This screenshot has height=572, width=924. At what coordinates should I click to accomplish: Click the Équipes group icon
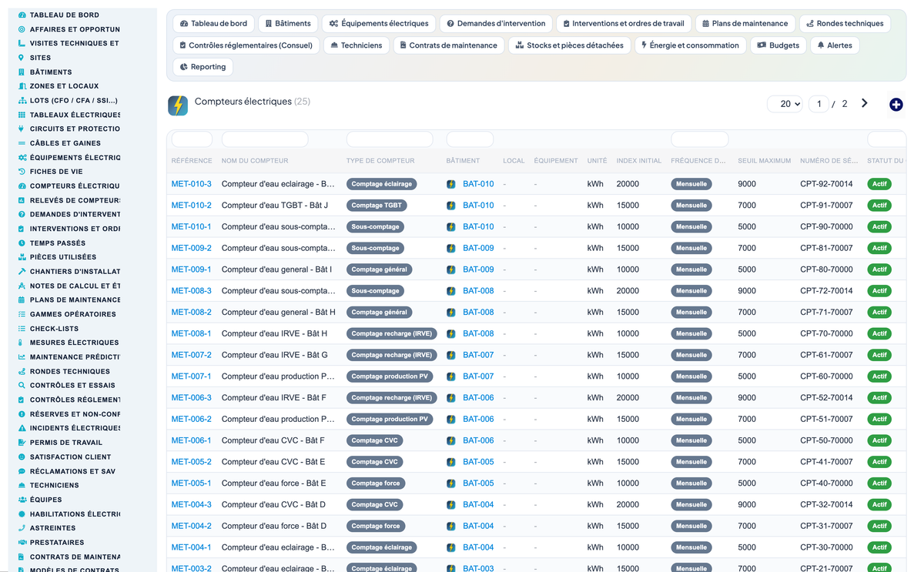click(x=22, y=500)
